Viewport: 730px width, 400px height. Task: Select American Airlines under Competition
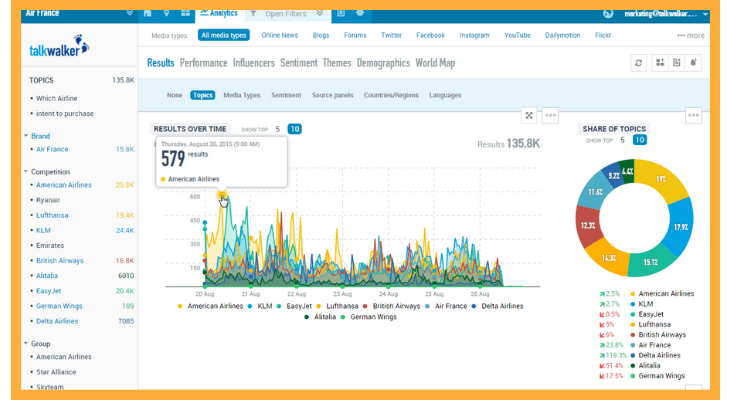coord(64,185)
